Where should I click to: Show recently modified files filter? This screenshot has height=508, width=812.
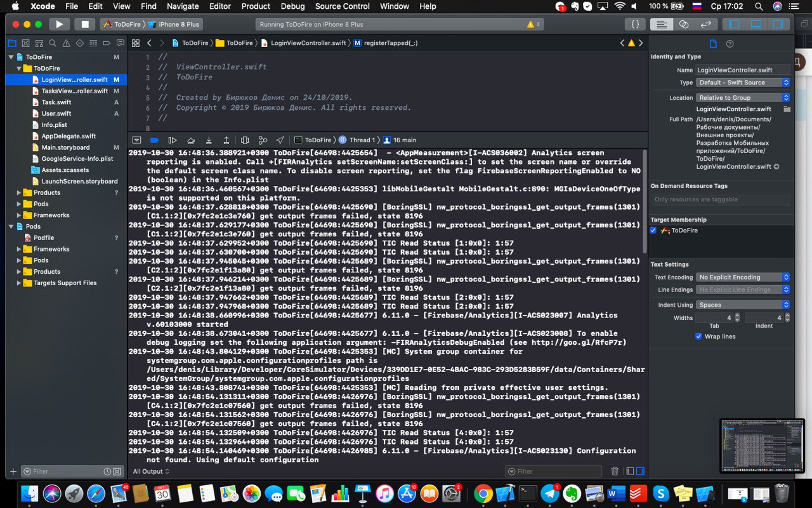108,472
